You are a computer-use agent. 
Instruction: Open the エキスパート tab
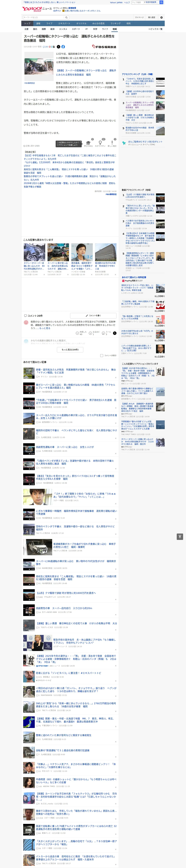(64, 24)
